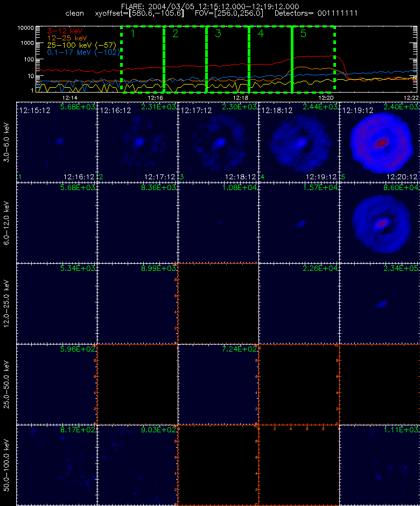Select the 25.0-50.0 keV image labeled 7.24E+02
Screen dimensions: 420x506
coord(218,384)
